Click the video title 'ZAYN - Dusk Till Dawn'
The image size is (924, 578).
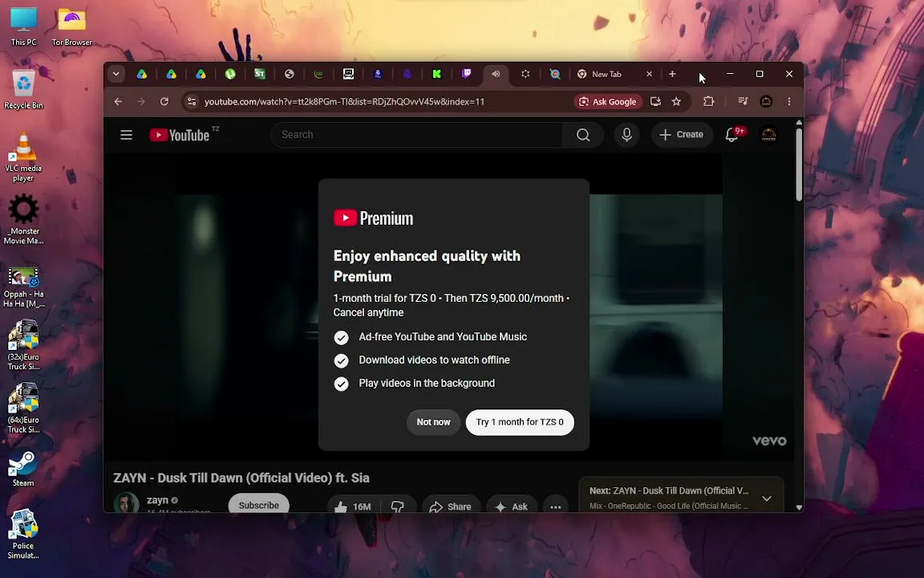point(241,478)
